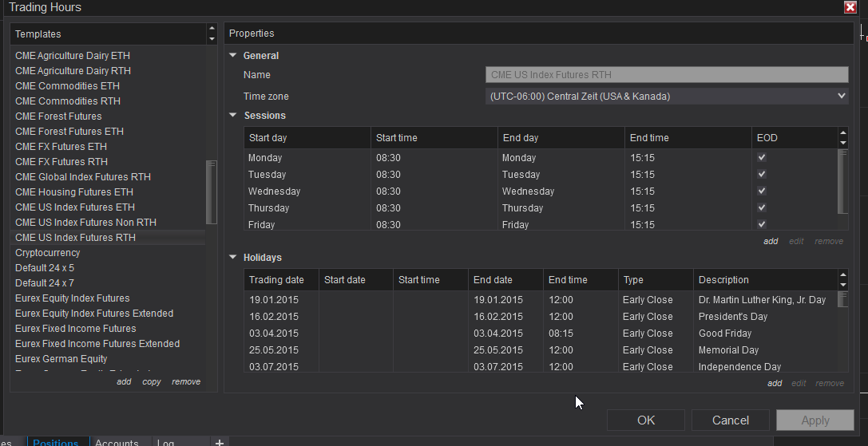Close the Trading Hours dialog with the red X
Image resolution: width=868 pixels, height=446 pixels.
point(850,7)
